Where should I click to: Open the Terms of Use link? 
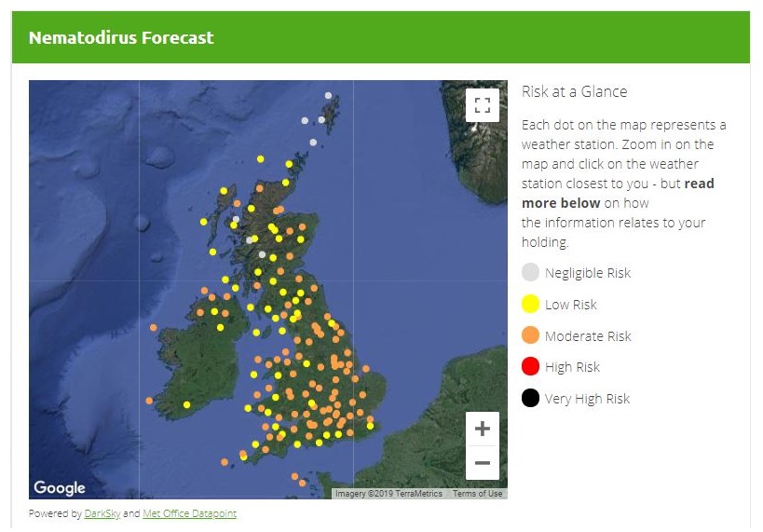tap(477, 494)
